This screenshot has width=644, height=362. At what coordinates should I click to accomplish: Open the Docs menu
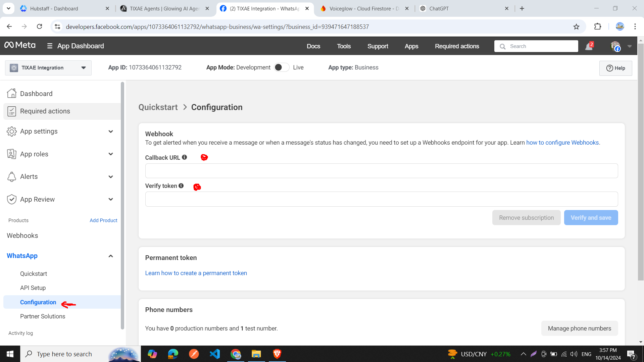click(313, 46)
